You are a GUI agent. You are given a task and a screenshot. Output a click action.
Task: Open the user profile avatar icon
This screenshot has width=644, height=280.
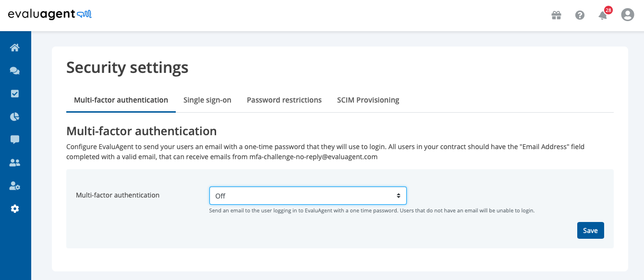pyautogui.click(x=628, y=15)
